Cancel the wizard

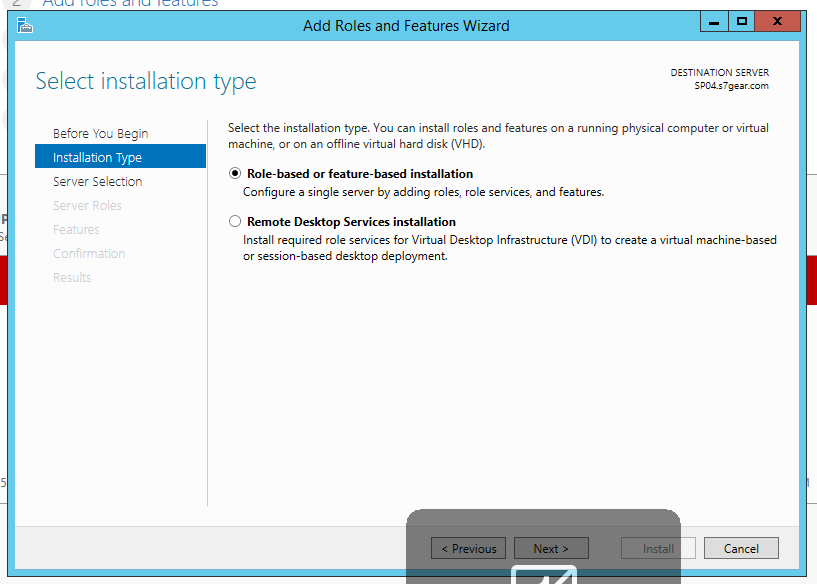(741, 548)
